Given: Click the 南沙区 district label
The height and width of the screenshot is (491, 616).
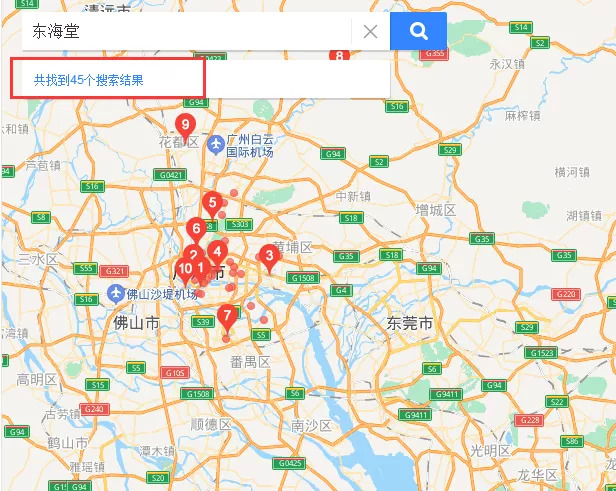Looking at the screenshot, I should tap(312, 425).
